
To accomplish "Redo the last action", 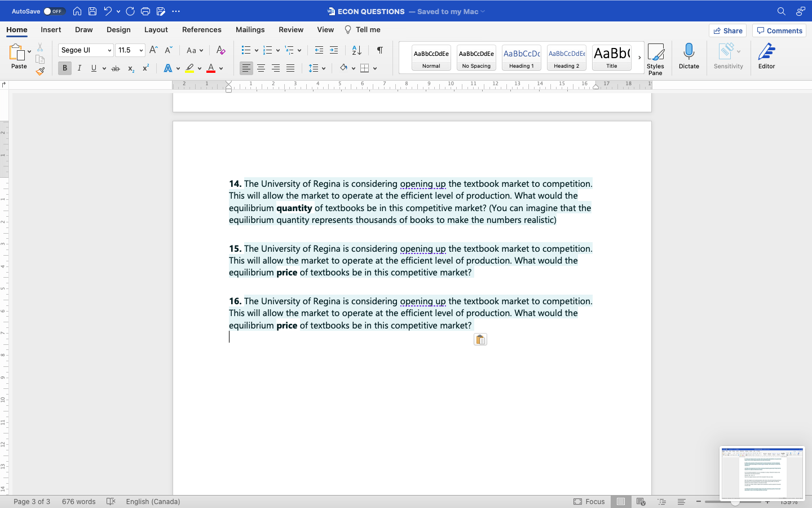I will [130, 11].
